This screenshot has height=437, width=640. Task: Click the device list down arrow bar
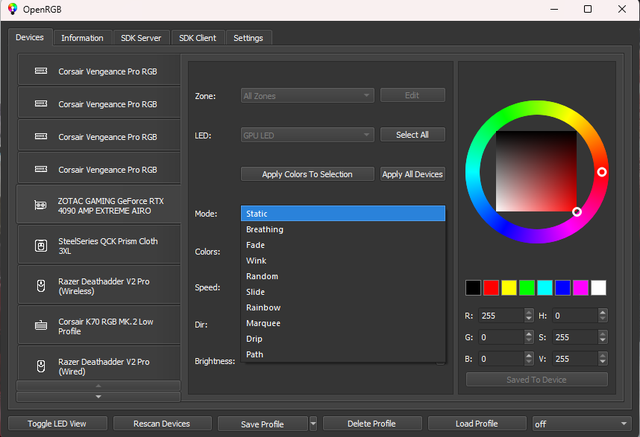[98, 397]
